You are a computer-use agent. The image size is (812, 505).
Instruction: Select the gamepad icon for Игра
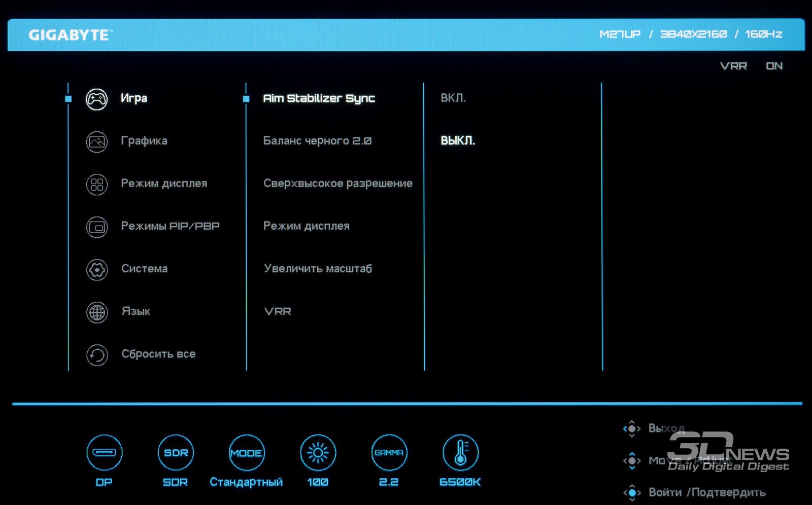point(96,99)
